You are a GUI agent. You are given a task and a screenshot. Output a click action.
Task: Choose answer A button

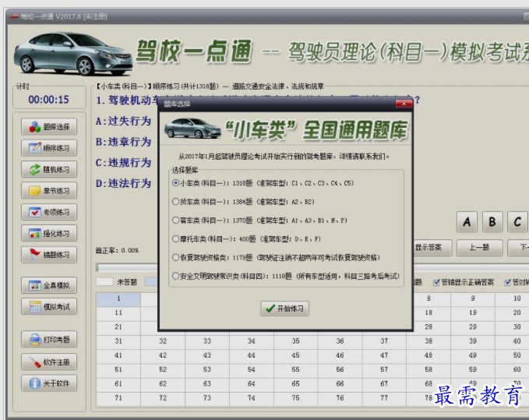(467, 221)
